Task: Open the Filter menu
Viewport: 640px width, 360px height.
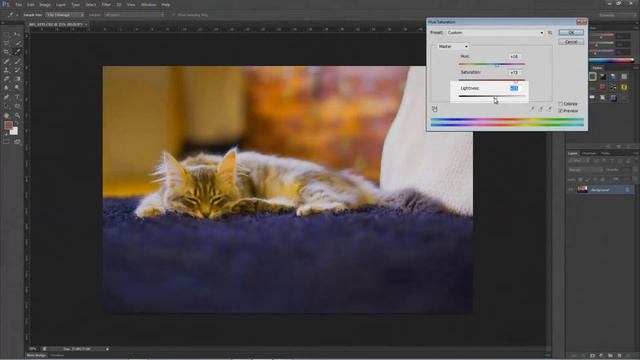Action: [106, 5]
